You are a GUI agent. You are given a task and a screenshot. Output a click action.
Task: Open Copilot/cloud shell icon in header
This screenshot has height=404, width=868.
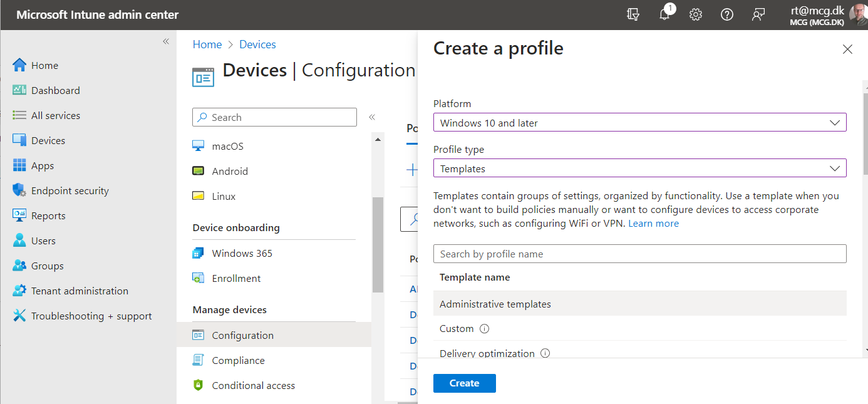pyautogui.click(x=633, y=14)
